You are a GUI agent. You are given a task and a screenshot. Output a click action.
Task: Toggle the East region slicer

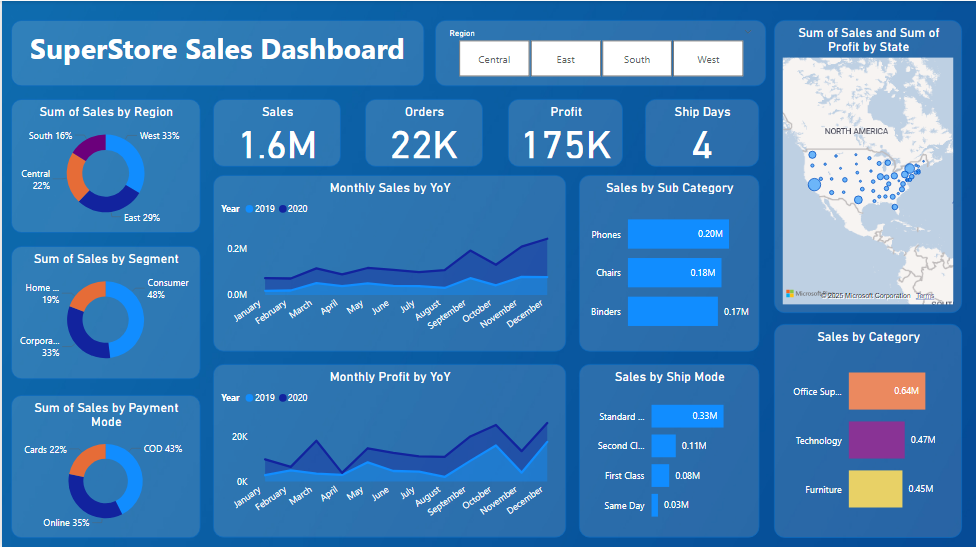point(566,59)
